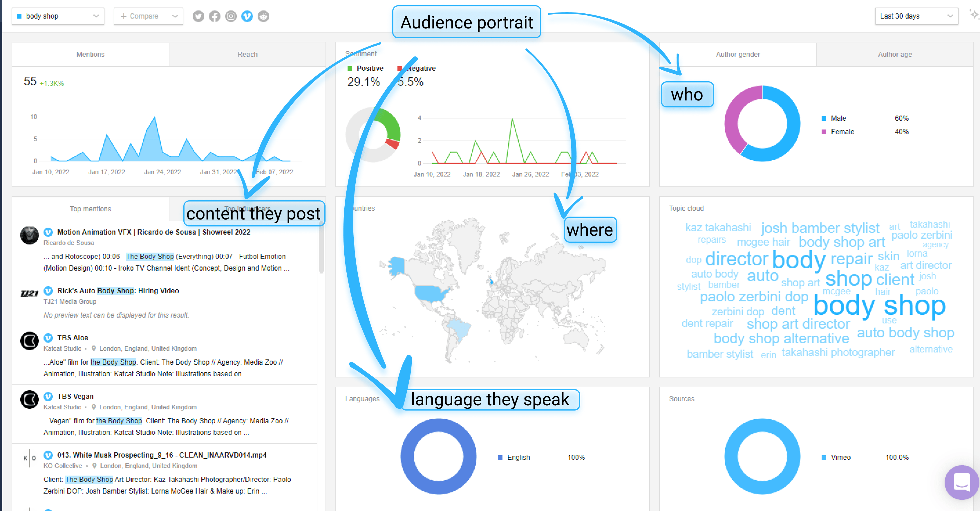Click the Vimeo icon on Rick's Auto mention
Viewport: 980px width, 511px height.
point(48,291)
